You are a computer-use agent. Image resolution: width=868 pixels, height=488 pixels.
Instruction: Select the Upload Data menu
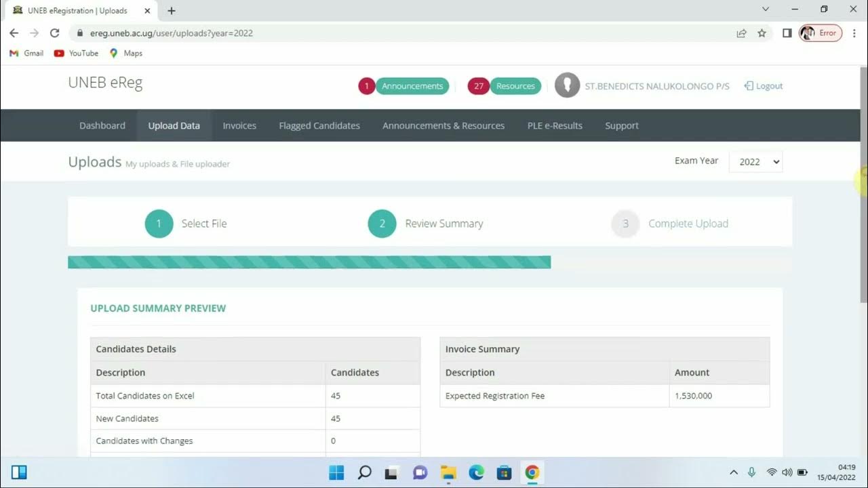pyautogui.click(x=174, y=125)
